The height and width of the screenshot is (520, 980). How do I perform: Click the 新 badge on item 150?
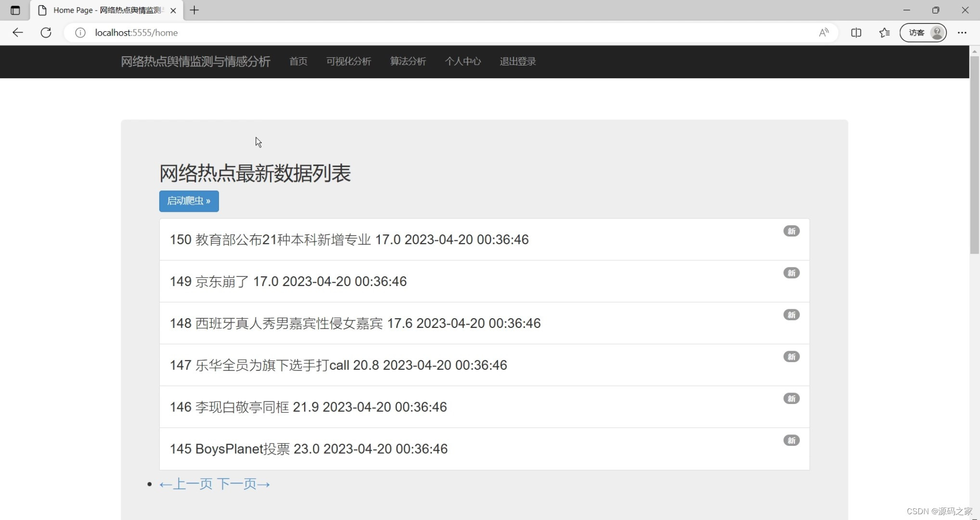pos(791,231)
